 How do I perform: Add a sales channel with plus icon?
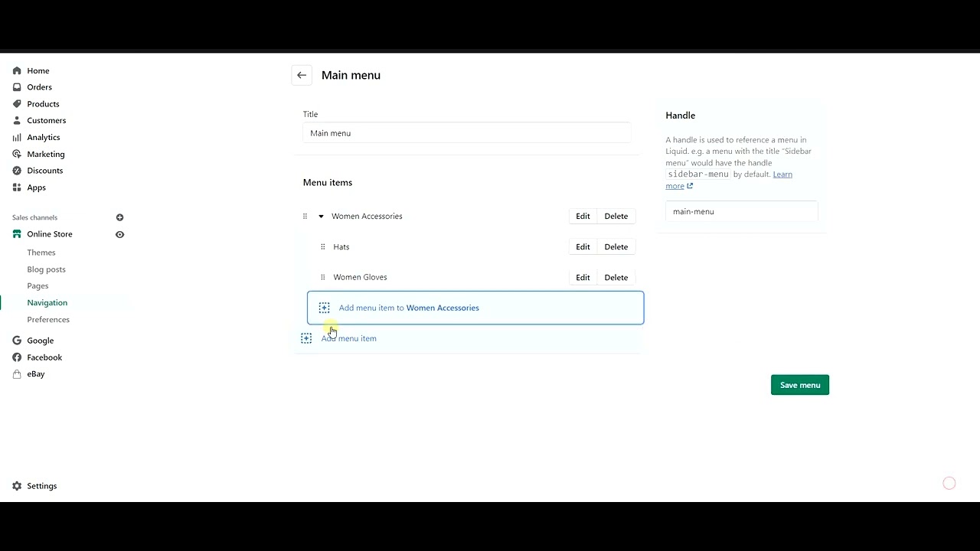119,217
